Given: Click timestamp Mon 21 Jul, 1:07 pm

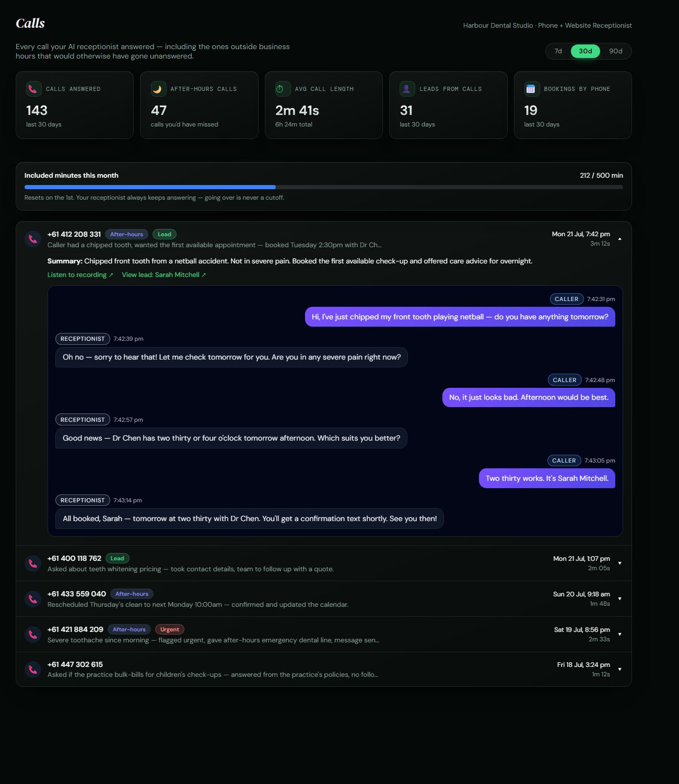Looking at the screenshot, I should (x=581, y=559).
